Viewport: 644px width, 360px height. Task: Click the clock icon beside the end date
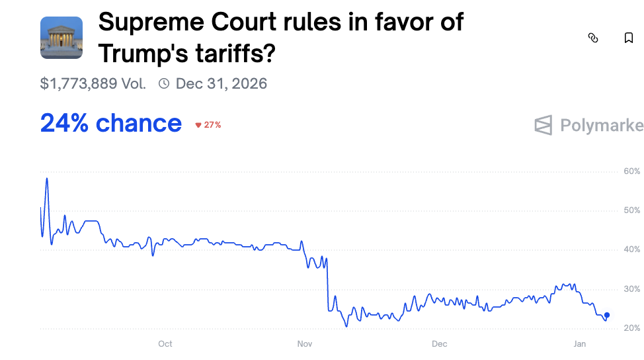[x=164, y=83]
